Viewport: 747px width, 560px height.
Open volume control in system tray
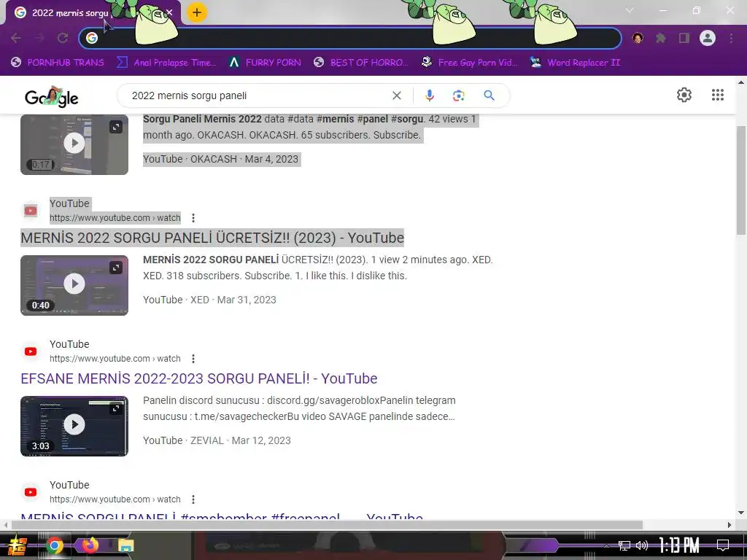pyautogui.click(x=642, y=545)
